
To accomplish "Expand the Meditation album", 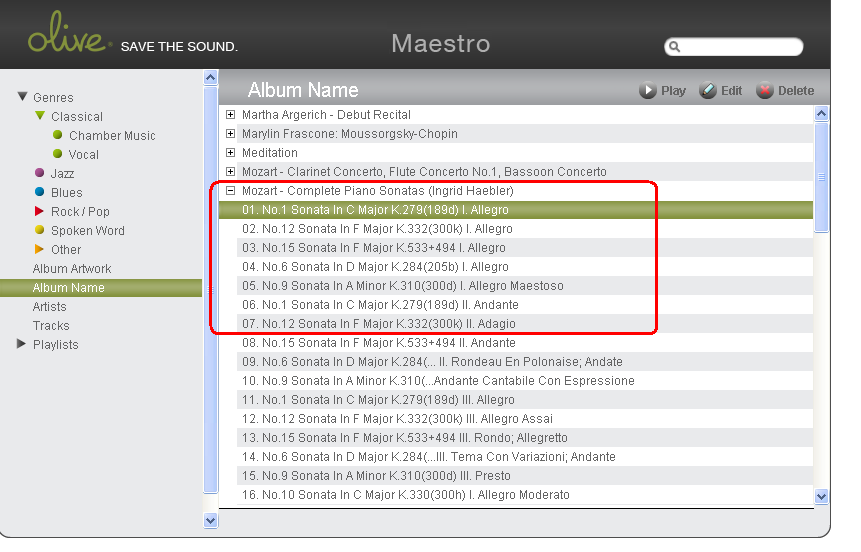I will 231,153.
